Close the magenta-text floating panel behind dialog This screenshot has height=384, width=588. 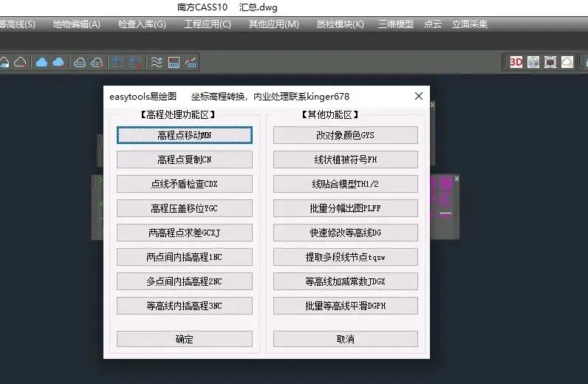point(457,179)
